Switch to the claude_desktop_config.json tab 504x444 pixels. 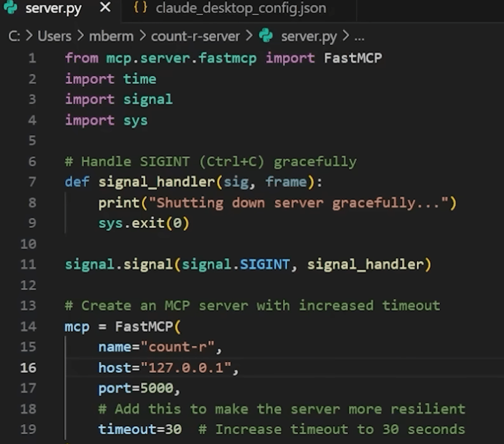click(240, 8)
